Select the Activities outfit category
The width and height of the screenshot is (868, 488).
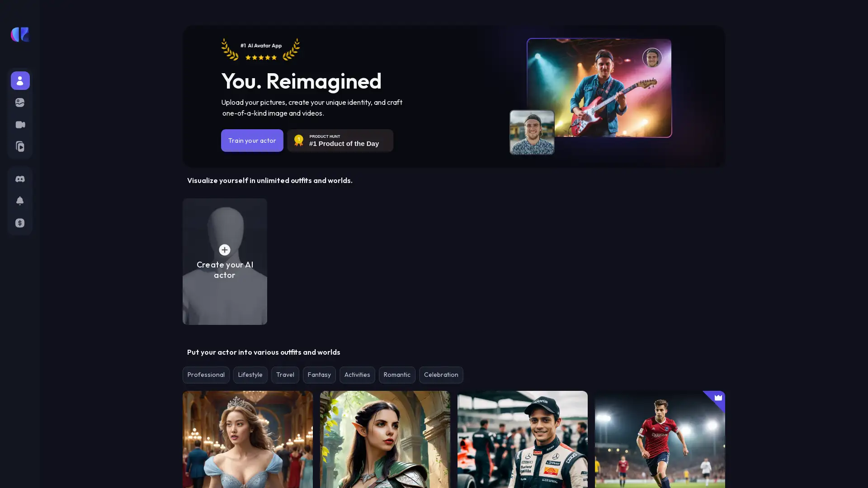point(357,375)
